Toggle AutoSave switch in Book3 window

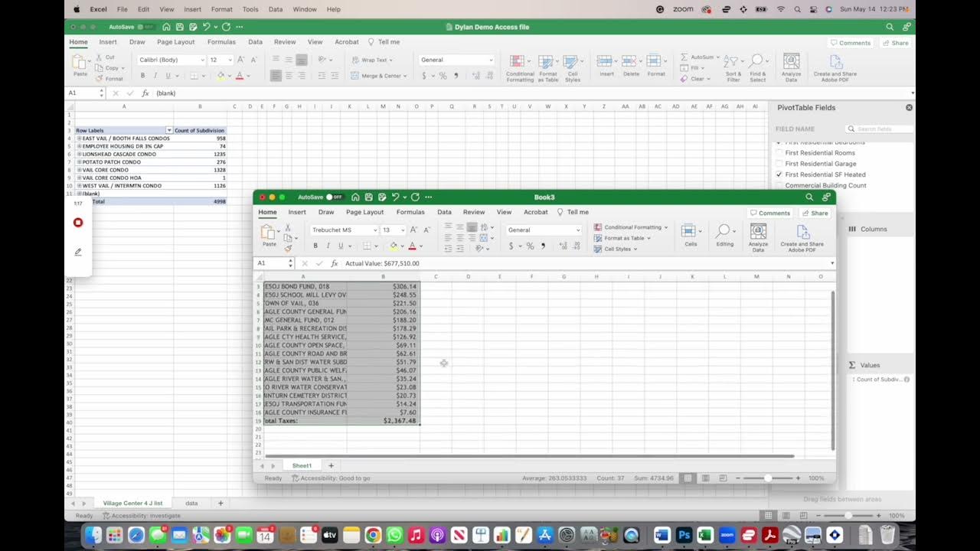[334, 197]
